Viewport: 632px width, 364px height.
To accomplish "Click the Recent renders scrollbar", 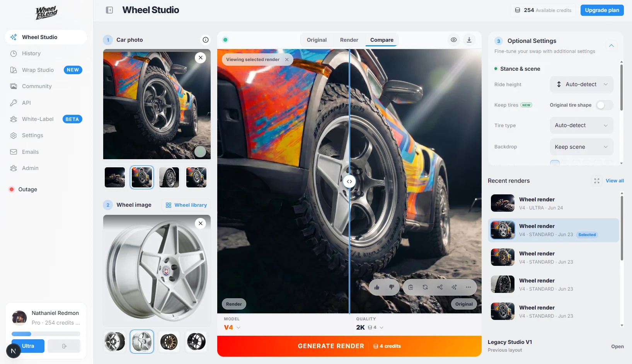I will coord(622,228).
